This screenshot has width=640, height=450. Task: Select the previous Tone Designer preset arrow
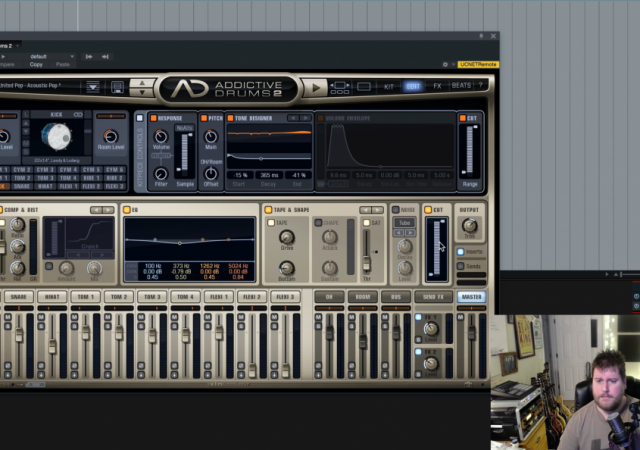tap(293, 118)
